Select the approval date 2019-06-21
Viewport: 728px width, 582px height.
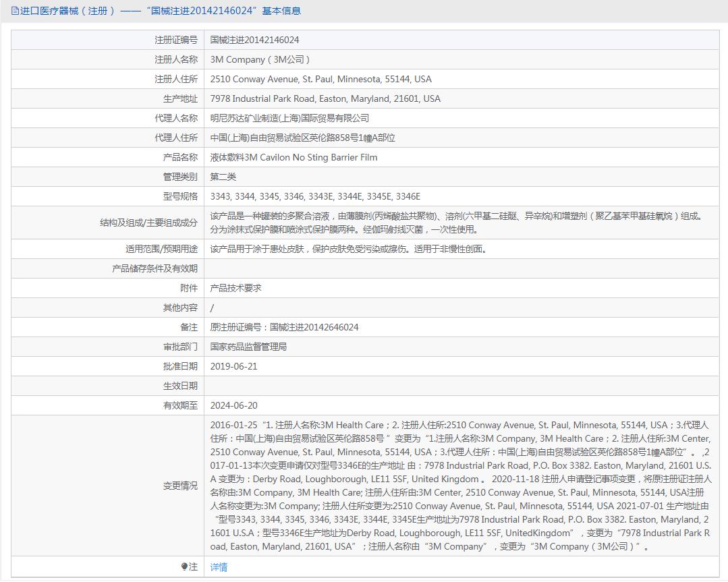pos(233,366)
